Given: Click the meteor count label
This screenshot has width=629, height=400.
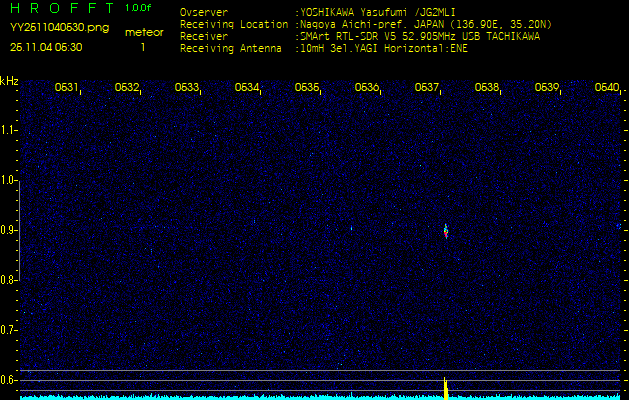Looking at the screenshot, I should (144, 33).
